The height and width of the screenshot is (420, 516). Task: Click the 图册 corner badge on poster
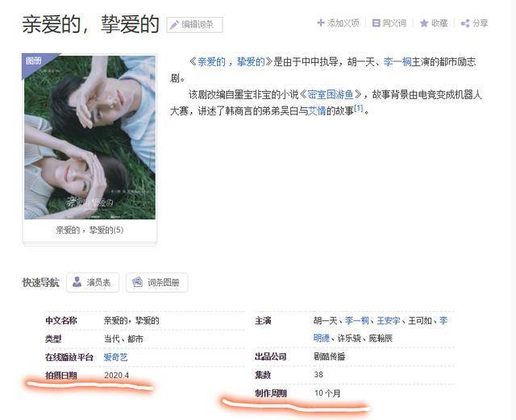34,61
